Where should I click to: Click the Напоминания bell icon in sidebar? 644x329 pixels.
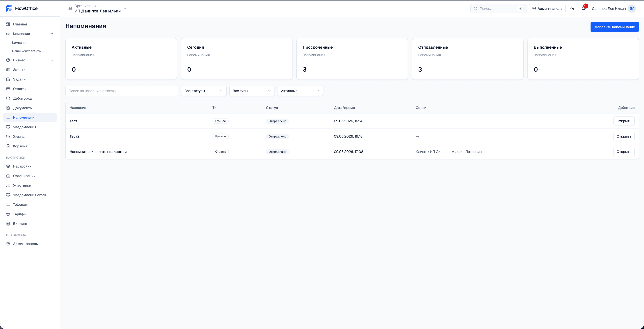click(8, 118)
